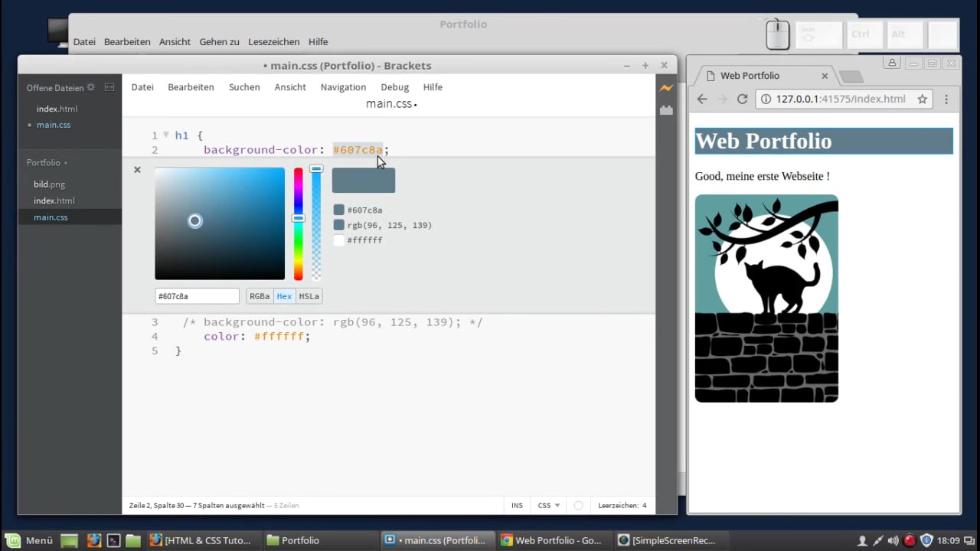Reload the page in Chrome

click(742, 99)
